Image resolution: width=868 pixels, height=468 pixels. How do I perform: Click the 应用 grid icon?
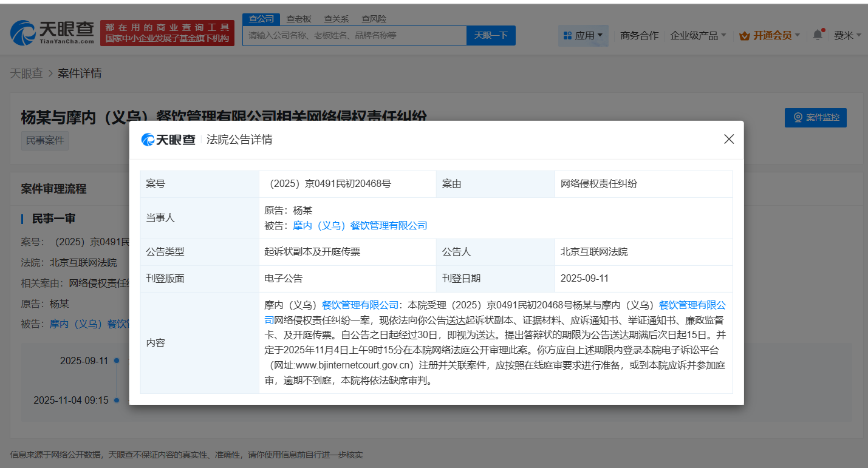point(568,36)
